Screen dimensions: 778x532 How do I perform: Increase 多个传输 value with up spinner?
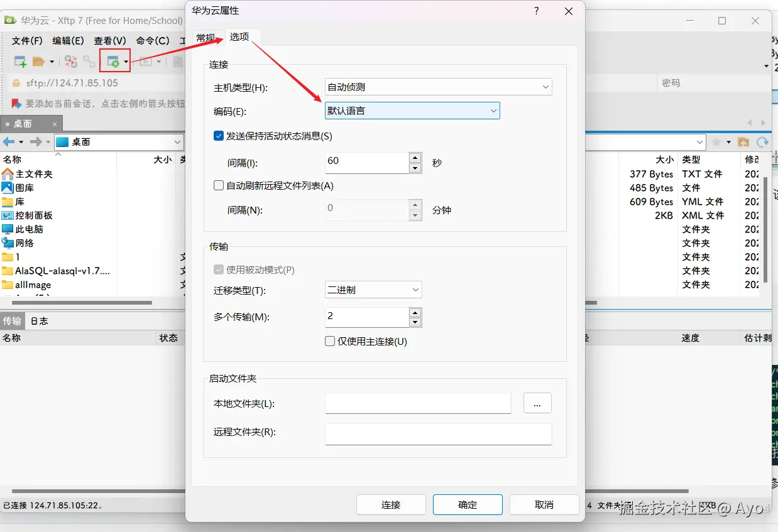tap(415, 312)
